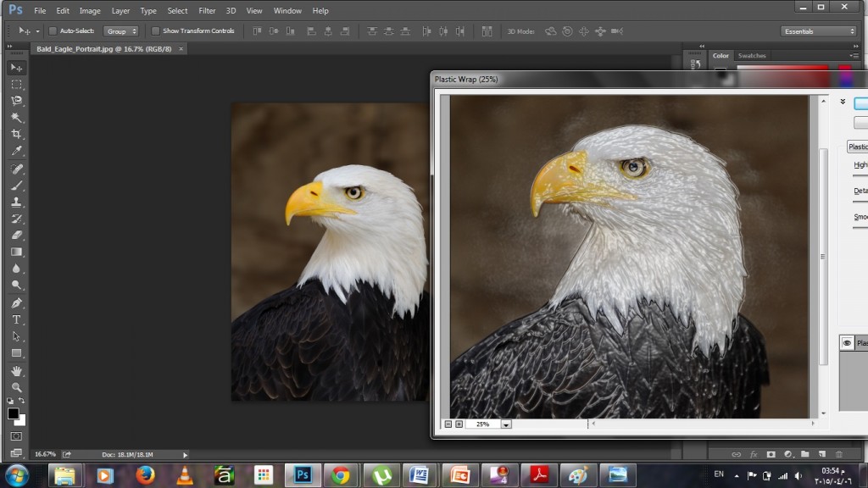
Task: Pick the Crop tool
Action: tap(17, 134)
